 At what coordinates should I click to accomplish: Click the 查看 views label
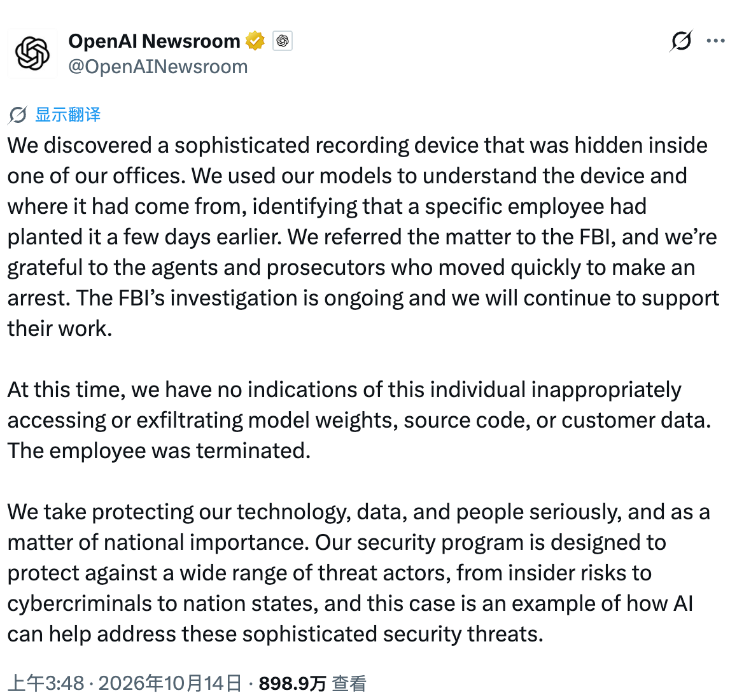click(x=349, y=683)
